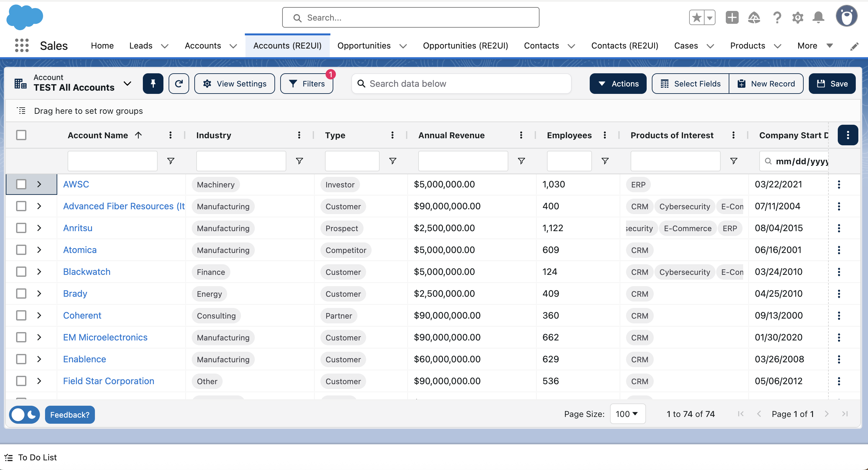
Task: Open Type column menu
Action: click(x=392, y=135)
